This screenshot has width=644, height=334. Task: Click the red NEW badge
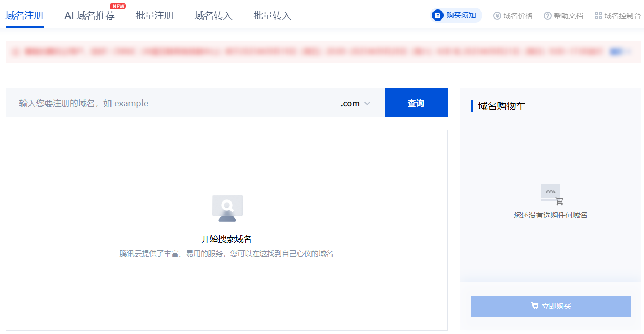[x=118, y=6]
